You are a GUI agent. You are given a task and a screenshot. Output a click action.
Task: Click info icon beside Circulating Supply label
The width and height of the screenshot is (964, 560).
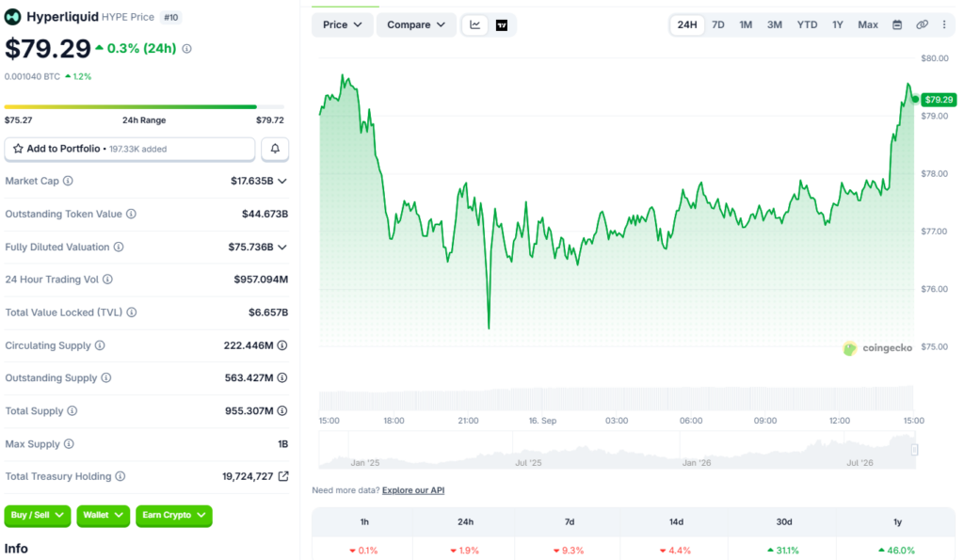pyautogui.click(x=100, y=345)
